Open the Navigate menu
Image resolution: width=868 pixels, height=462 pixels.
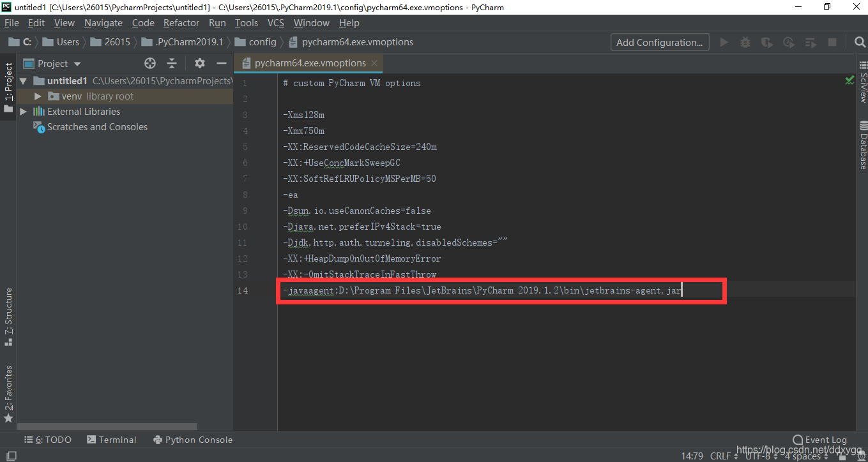[103, 22]
